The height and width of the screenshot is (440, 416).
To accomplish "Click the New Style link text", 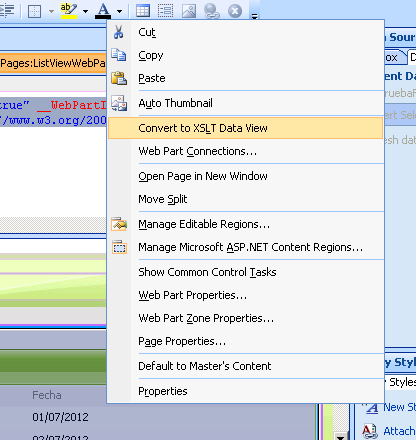I will 400,407.
